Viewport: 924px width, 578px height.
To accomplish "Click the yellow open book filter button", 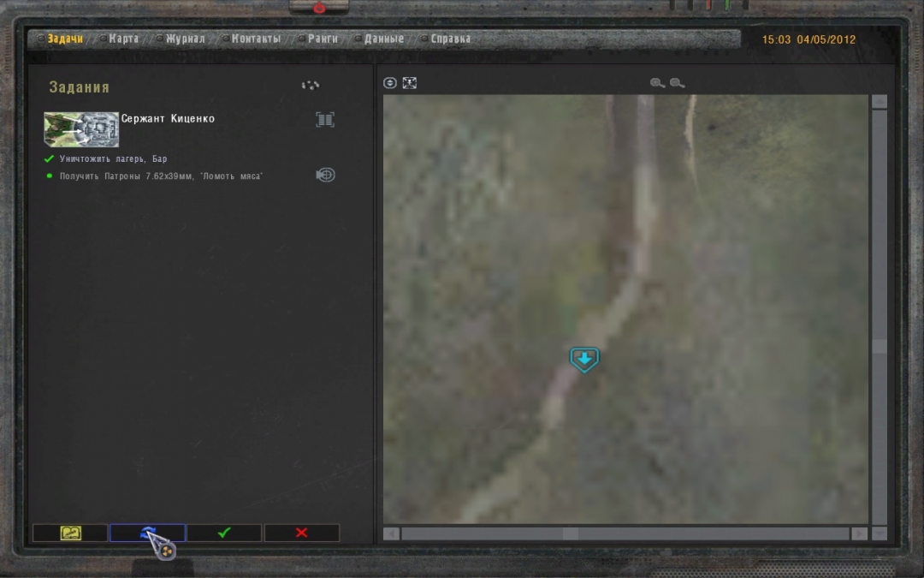I will point(70,533).
